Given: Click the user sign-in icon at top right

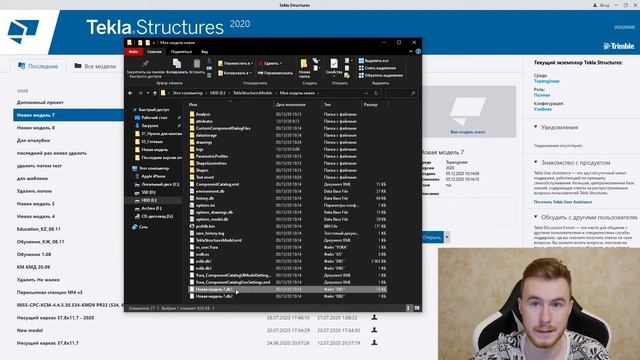Looking at the screenshot, I should tap(595, 5).
